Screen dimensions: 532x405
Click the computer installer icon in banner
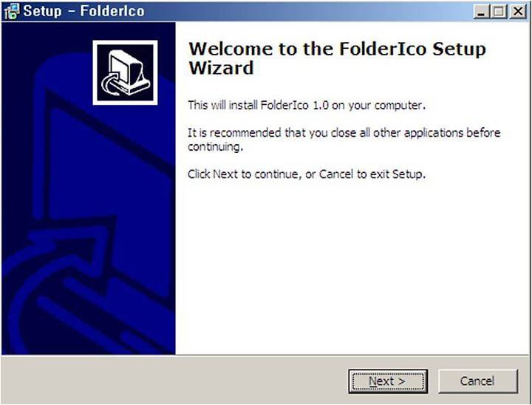[x=125, y=72]
